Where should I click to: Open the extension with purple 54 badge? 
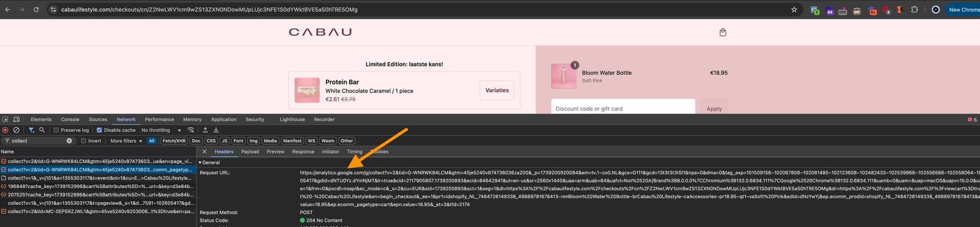(829, 10)
